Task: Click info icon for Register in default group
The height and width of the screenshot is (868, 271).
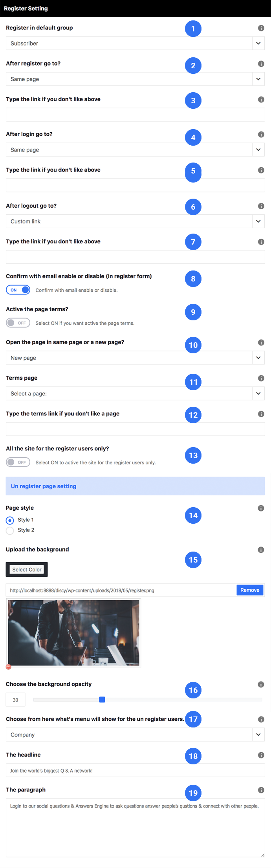Action: coord(261,28)
